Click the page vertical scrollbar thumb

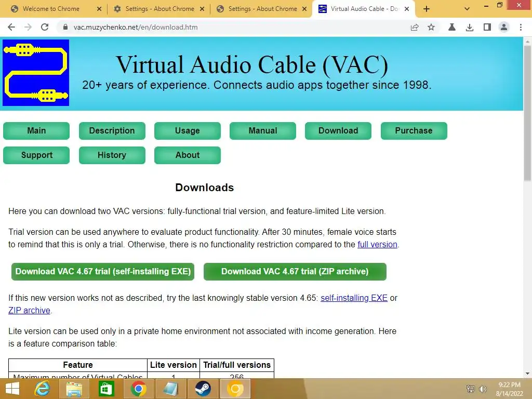tap(527, 114)
